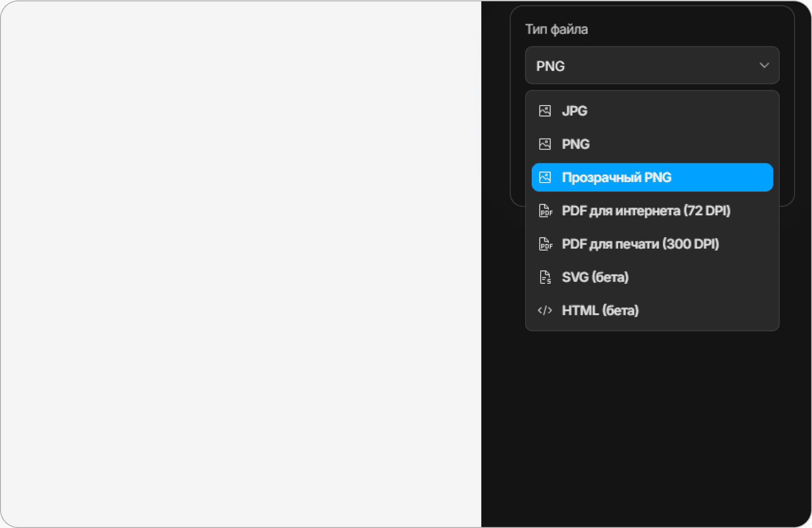Pick PDF для печати (300 DPI)
Image resolution: width=812 pixels, height=528 pixels.
coord(652,244)
